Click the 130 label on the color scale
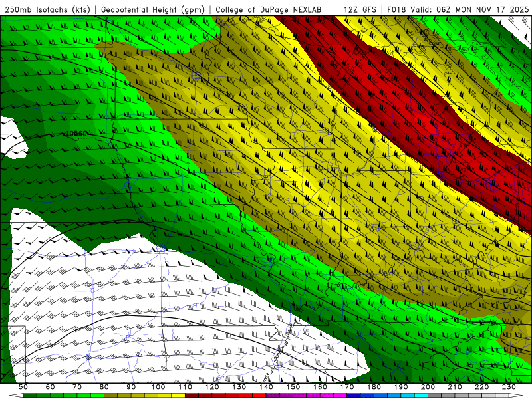The image size is (532, 399). (x=239, y=387)
